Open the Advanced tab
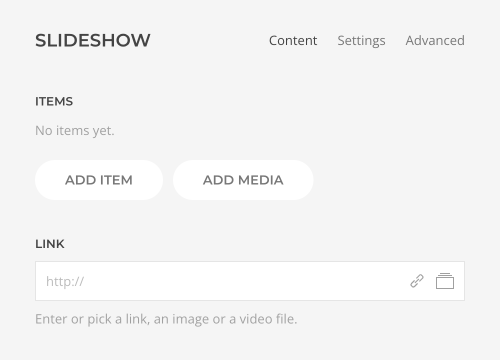 point(435,41)
